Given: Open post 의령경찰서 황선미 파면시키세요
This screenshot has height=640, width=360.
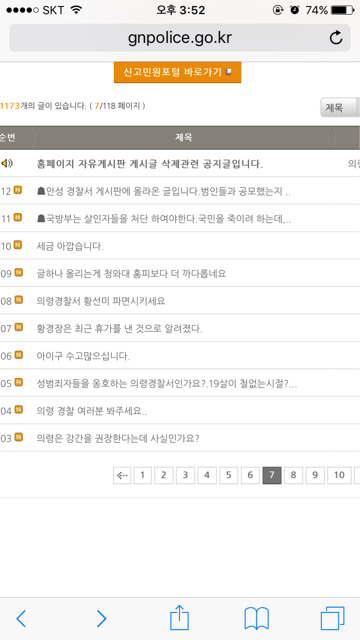Looking at the screenshot, I should pyautogui.click(x=101, y=301).
